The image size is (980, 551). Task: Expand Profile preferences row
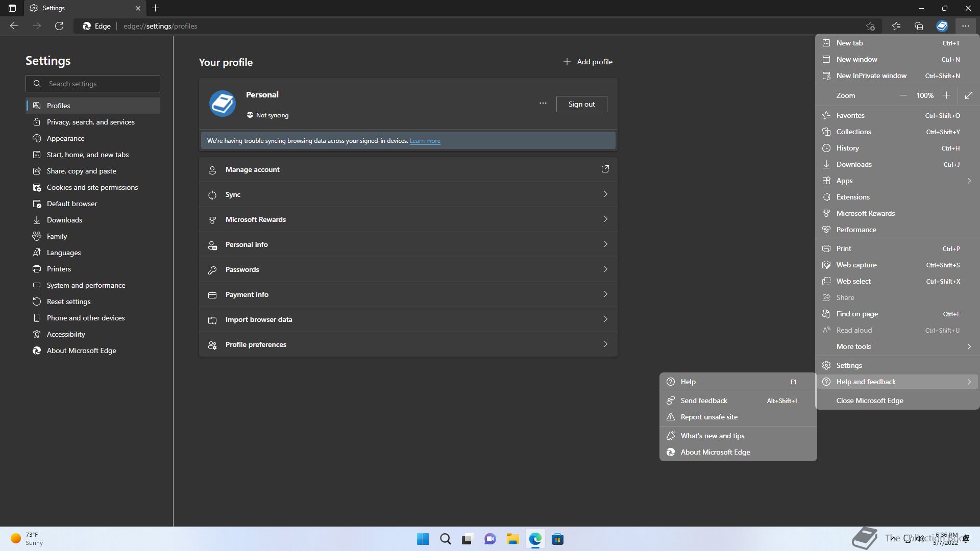click(x=408, y=344)
